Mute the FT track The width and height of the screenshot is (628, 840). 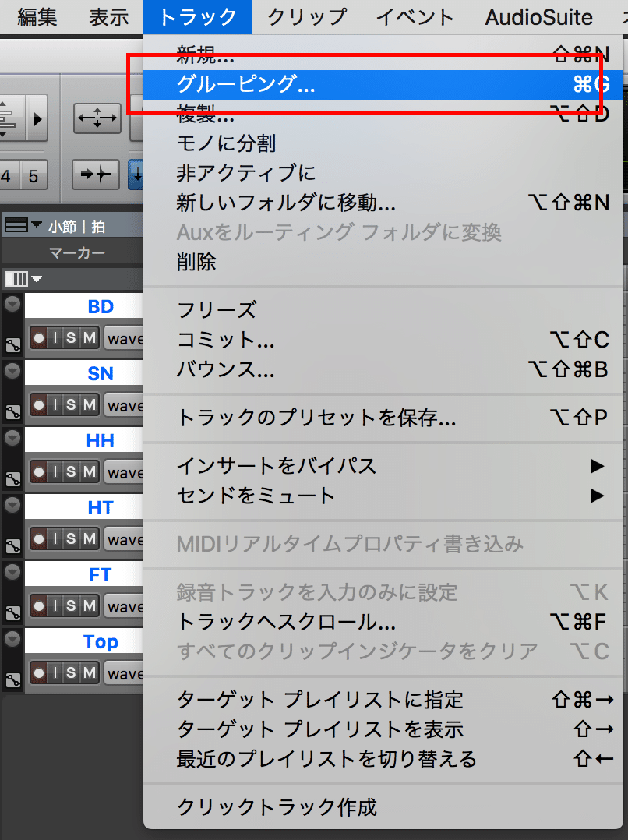pos(90,606)
